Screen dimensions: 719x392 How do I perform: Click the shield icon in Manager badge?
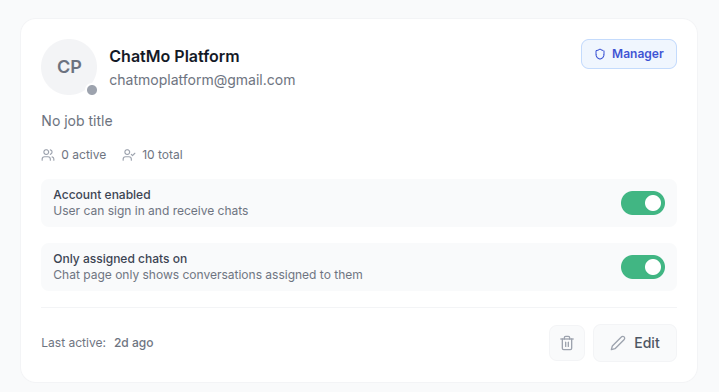click(x=600, y=54)
